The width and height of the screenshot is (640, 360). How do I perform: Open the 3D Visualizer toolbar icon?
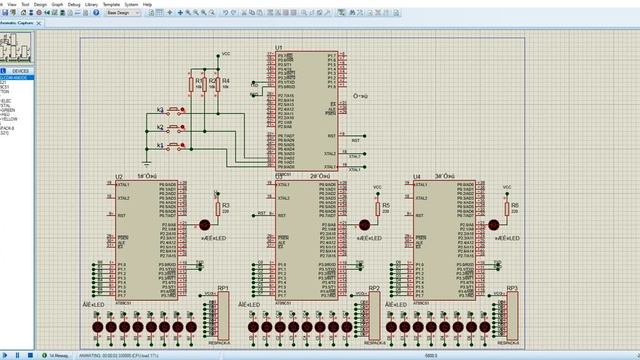pyautogui.click(x=47, y=13)
